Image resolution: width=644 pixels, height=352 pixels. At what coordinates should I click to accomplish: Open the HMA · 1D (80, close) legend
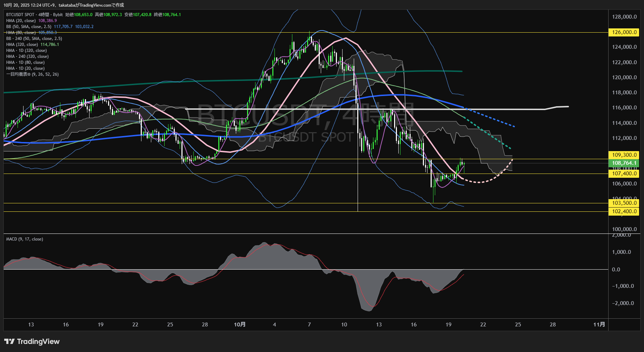point(25,62)
